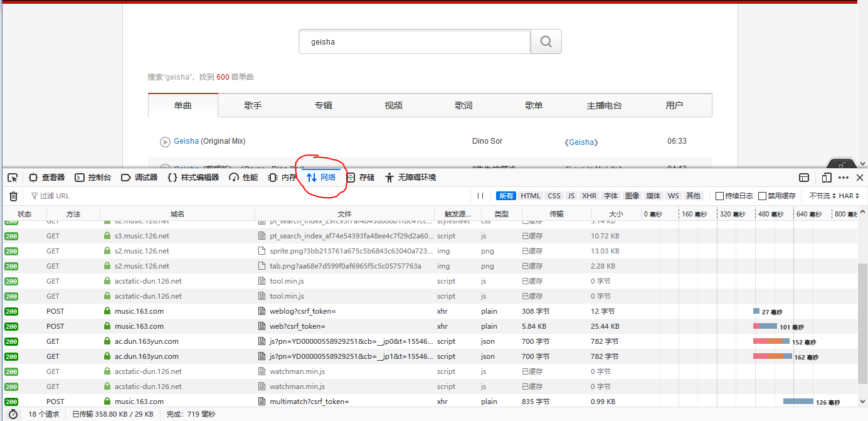Toggle the 其他 other filter
The image size is (868, 421).
pyautogui.click(x=693, y=196)
